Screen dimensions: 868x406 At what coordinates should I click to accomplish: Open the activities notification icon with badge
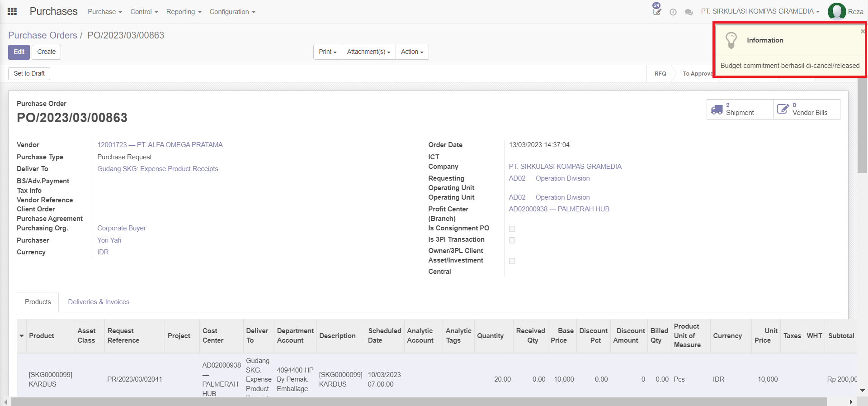657,9
